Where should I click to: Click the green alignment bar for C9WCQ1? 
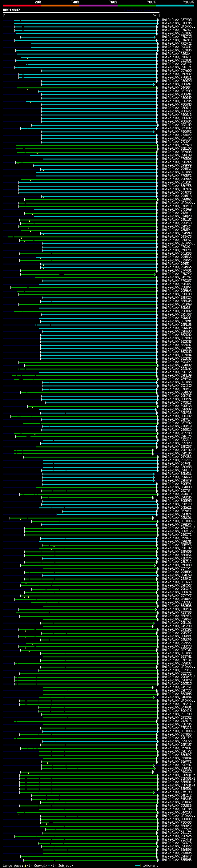pos(82,518)
